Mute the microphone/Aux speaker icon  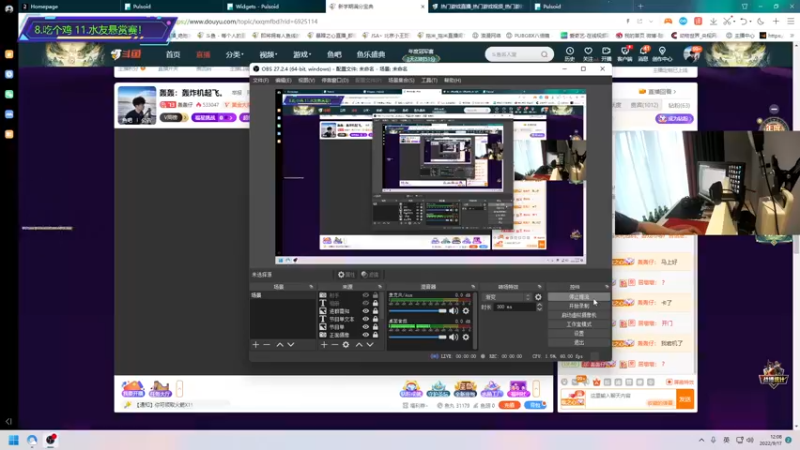coord(454,311)
